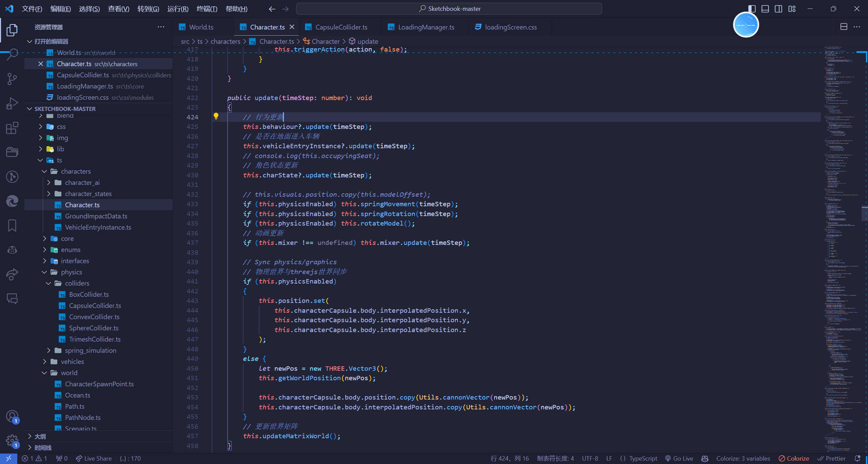This screenshot has height=464, width=868.
Task: Open the Terminal (终端) menu
Action: [x=207, y=9]
